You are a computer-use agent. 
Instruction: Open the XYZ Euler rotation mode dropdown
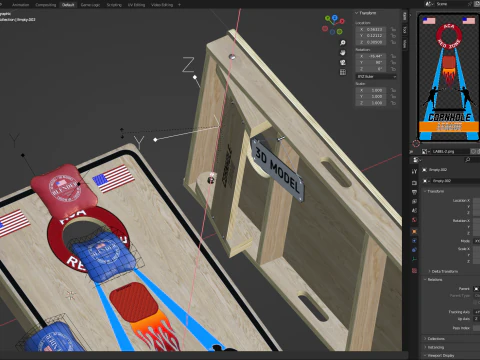(376, 77)
